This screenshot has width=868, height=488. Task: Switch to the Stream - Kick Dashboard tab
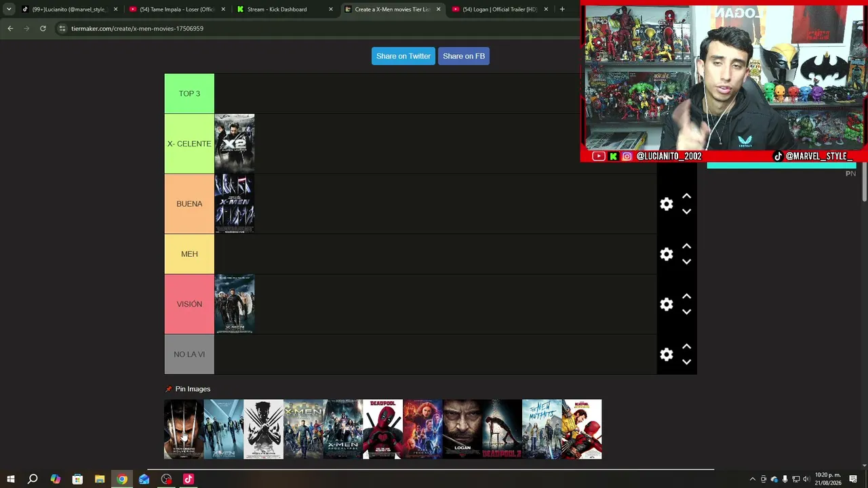285,9
